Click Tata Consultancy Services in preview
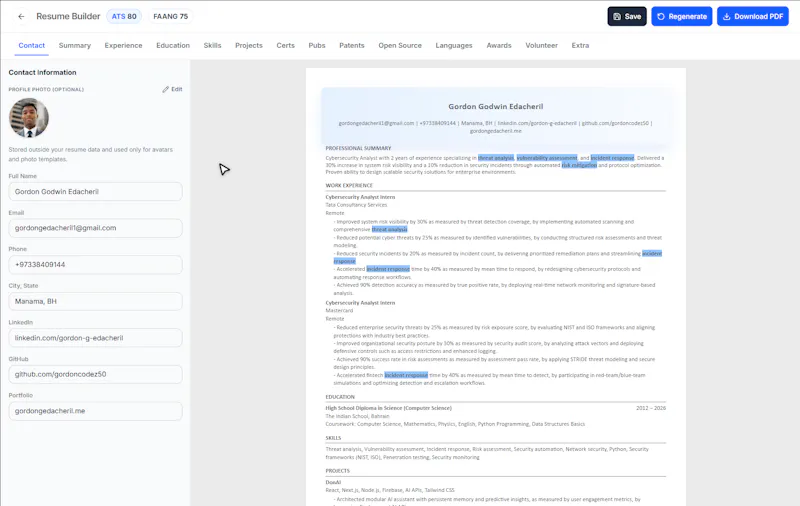The height and width of the screenshot is (506, 800). point(356,205)
